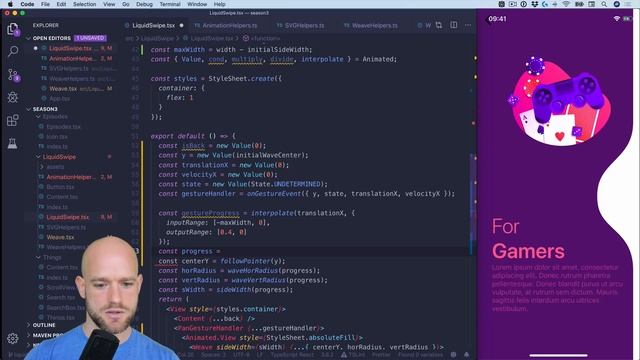Open the Extensions view
640x360 pixels.
13,120
